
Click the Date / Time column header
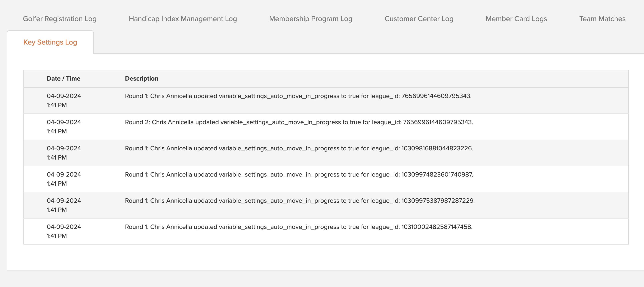(64, 79)
